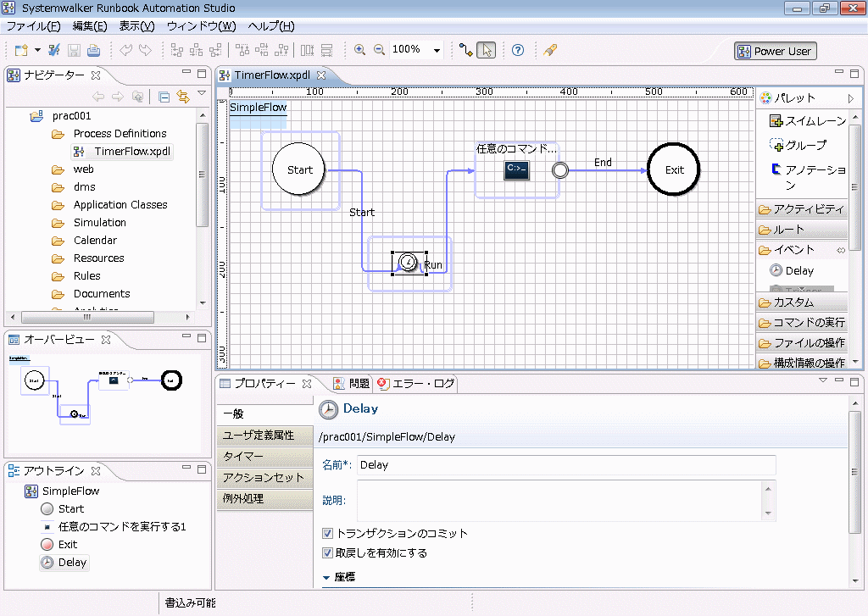The width and height of the screenshot is (868, 616).
Task: Select the Simulation folder
Action: (x=100, y=223)
